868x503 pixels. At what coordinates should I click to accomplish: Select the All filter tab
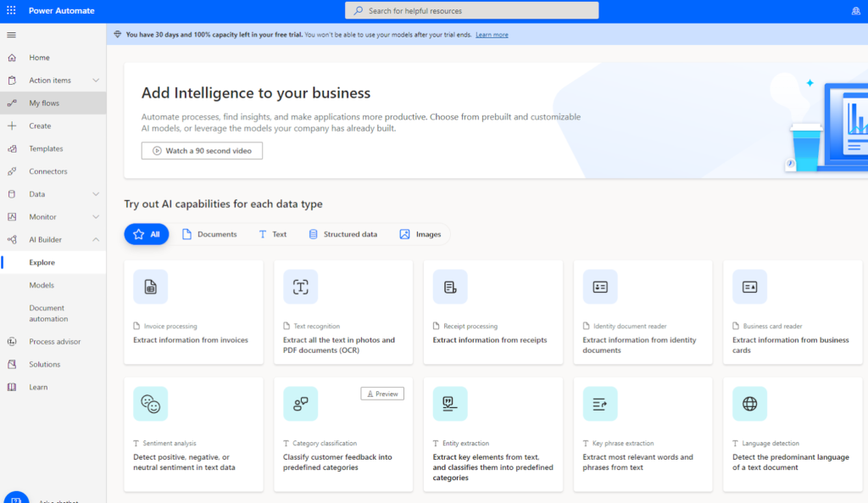[x=147, y=234]
